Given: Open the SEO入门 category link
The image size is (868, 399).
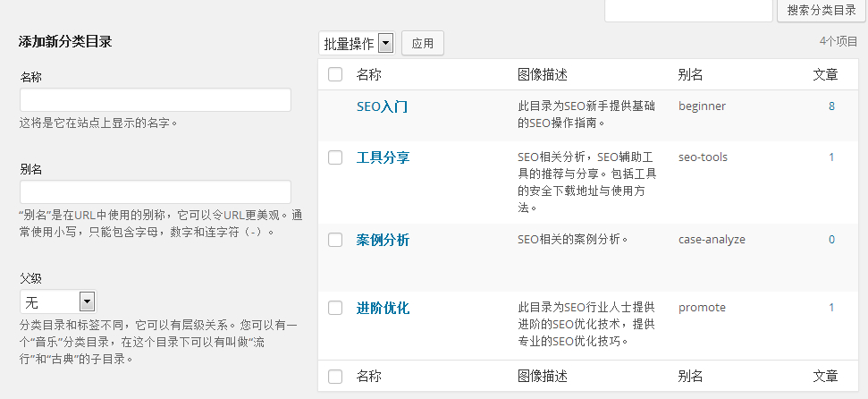Looking at the screenshot, I should pyautogui.click(x=382, y=106).
